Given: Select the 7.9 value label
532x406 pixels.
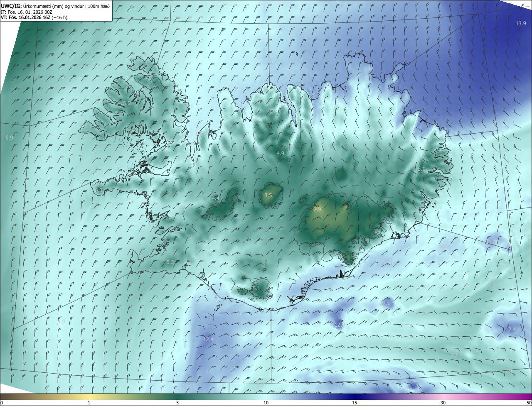Looking at the screenshot, I should (492, 284).
